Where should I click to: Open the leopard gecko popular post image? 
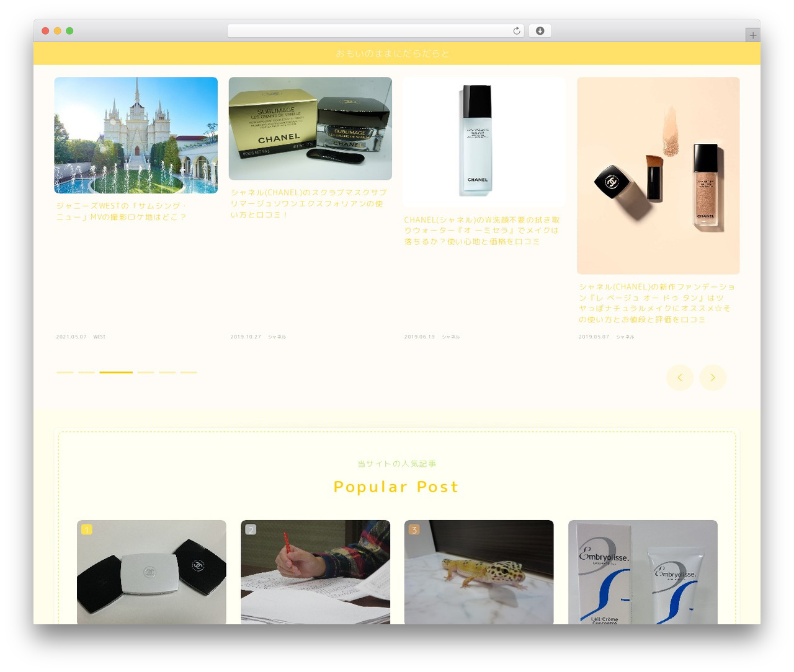pyautogui.click(x=479, y=572)
